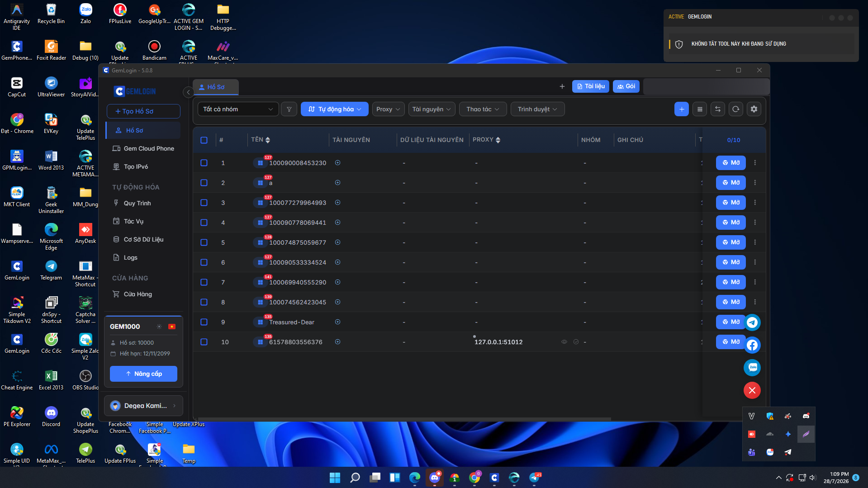Refresh the profile list

[736, 109]
